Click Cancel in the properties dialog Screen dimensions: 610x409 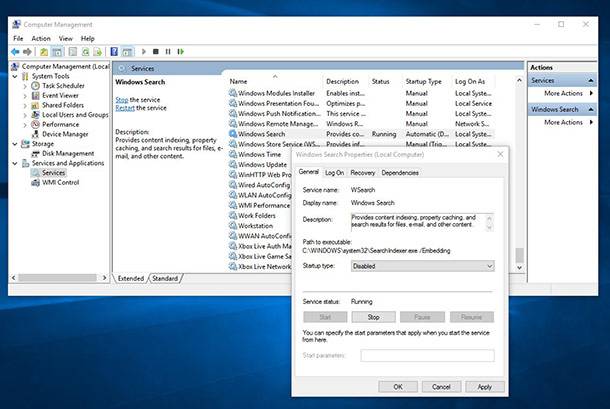pyautogui.click(x=441, y=387)
